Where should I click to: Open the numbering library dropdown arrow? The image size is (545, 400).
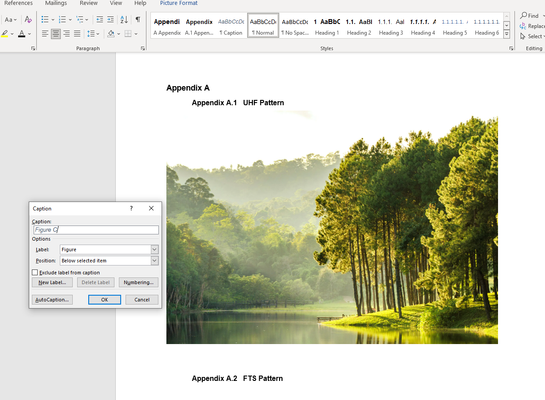point(70,20)
